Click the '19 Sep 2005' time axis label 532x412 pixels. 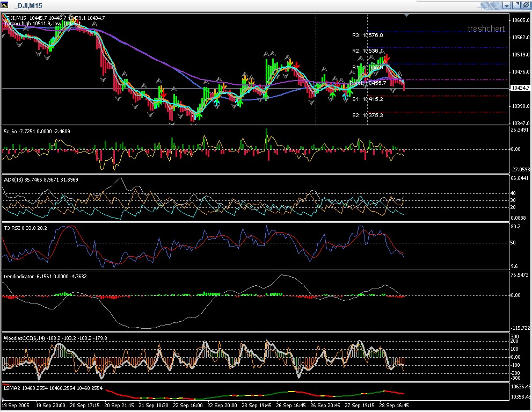(16, 405)
